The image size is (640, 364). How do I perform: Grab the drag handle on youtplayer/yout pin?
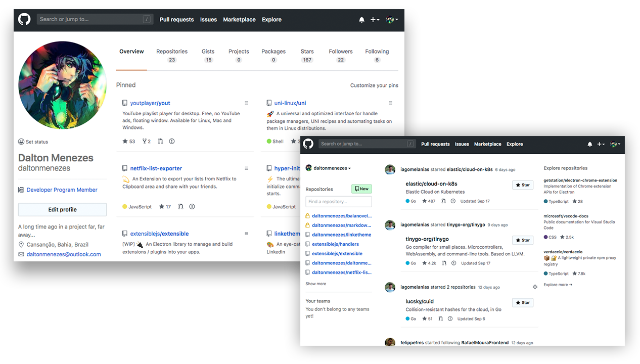coord(247,103)
